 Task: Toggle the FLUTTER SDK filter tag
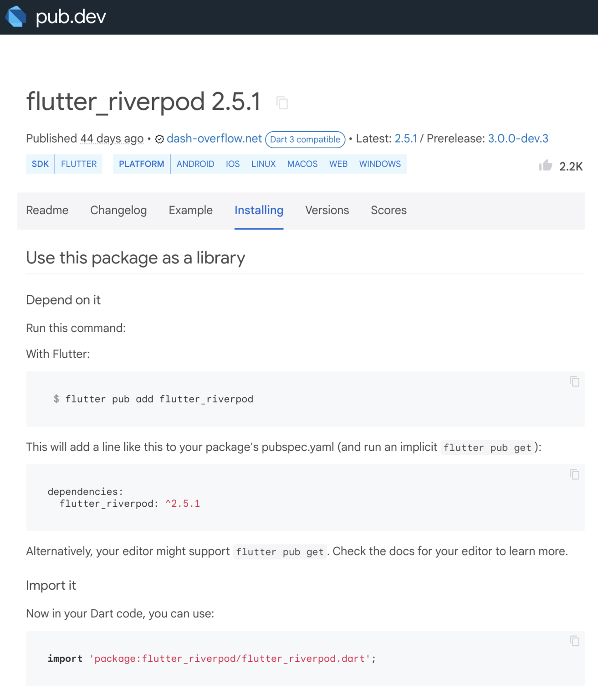pos(78,164)
